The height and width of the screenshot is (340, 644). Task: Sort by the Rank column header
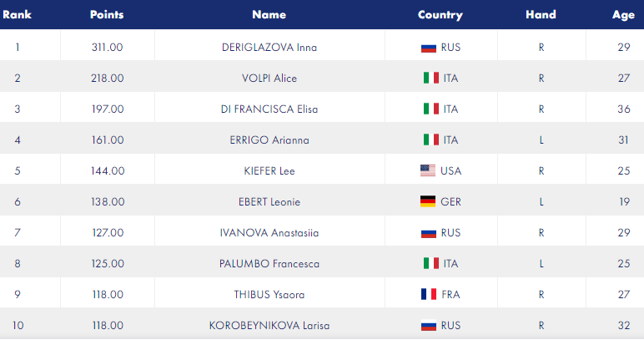(x=17, y=15)
